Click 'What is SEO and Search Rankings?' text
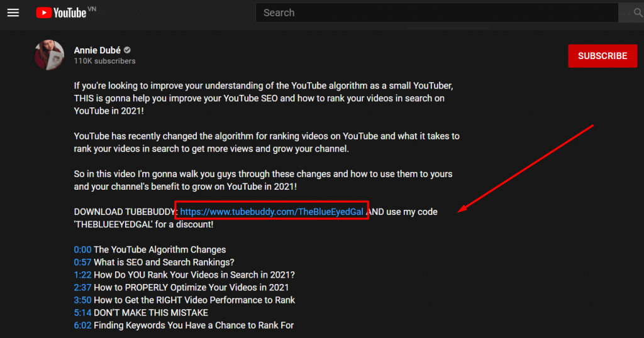The image size is (644, 338). [164, 262]
